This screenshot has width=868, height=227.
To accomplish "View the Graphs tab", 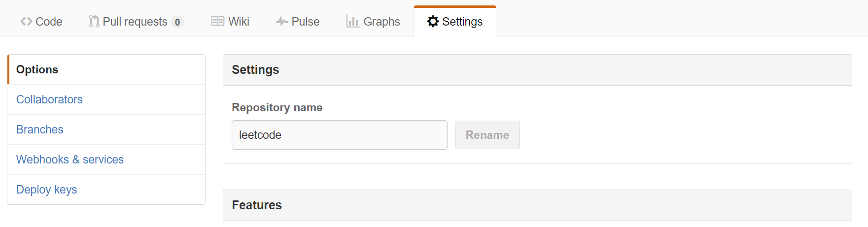I will click(373, 22).
